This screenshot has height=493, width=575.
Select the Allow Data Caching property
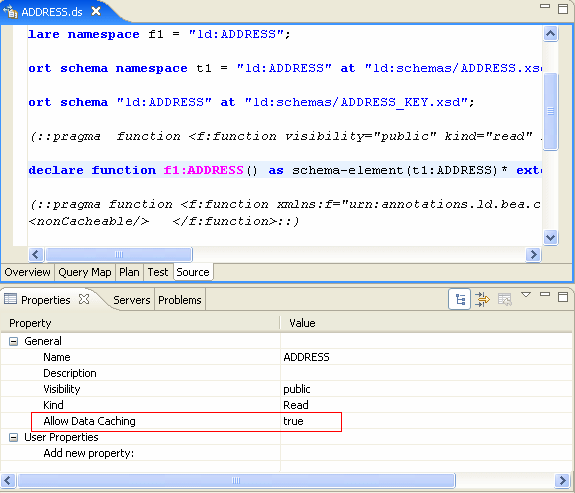(x=89, y=421)
